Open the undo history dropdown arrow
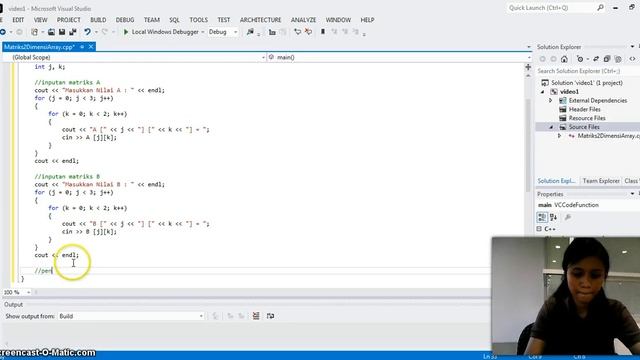 pyautogui.click(x=96, y=32)
